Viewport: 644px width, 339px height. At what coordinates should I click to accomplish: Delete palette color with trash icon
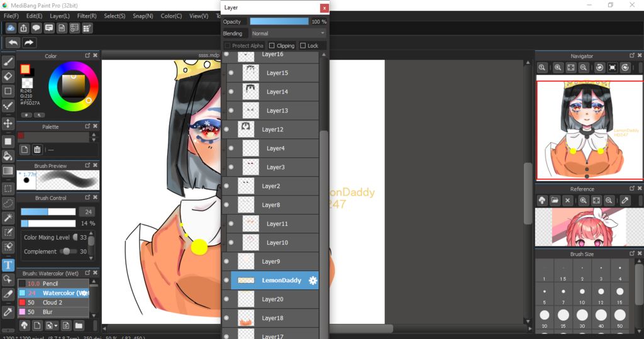click(x=37, y=150)
